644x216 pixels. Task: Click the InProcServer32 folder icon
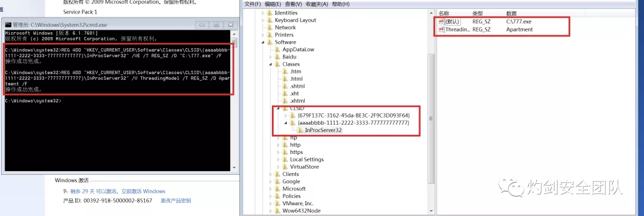click(x=300, y=130)
